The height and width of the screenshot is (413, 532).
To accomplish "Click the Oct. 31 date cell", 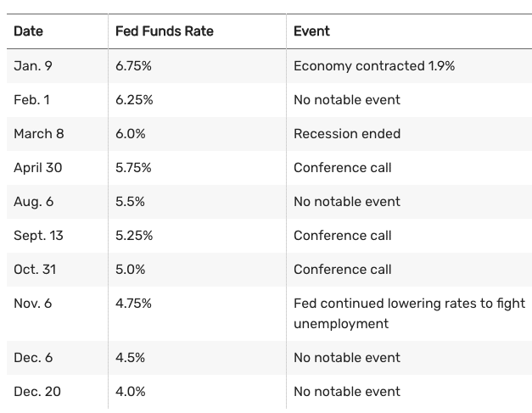I will pyautogui.click(x=34, y=269).
